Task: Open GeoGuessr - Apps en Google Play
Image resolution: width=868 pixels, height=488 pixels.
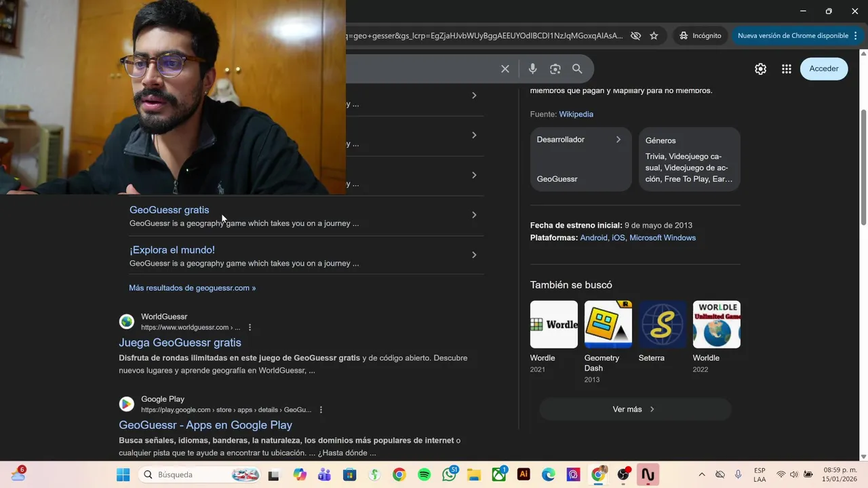Action: click(205, 425)
